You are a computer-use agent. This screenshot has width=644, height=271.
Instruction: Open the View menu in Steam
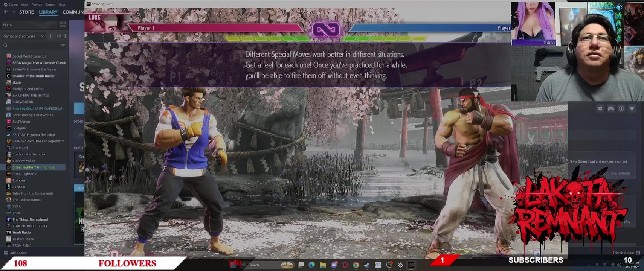pos(24,5)
